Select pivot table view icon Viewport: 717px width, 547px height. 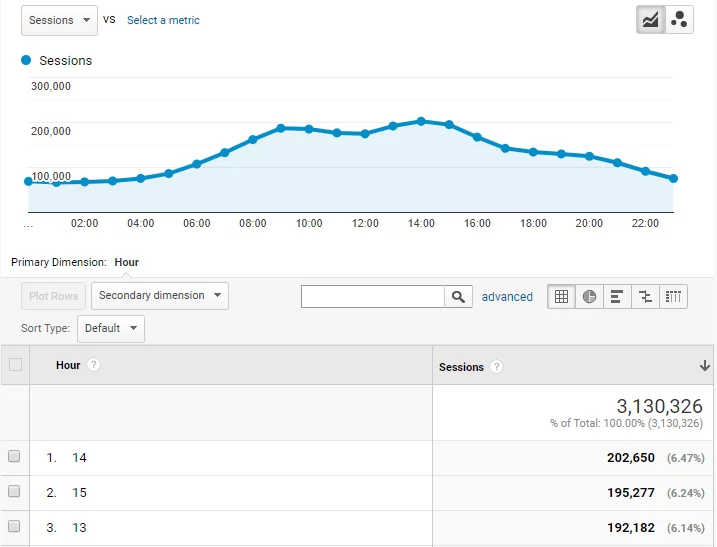pos(673,296)
